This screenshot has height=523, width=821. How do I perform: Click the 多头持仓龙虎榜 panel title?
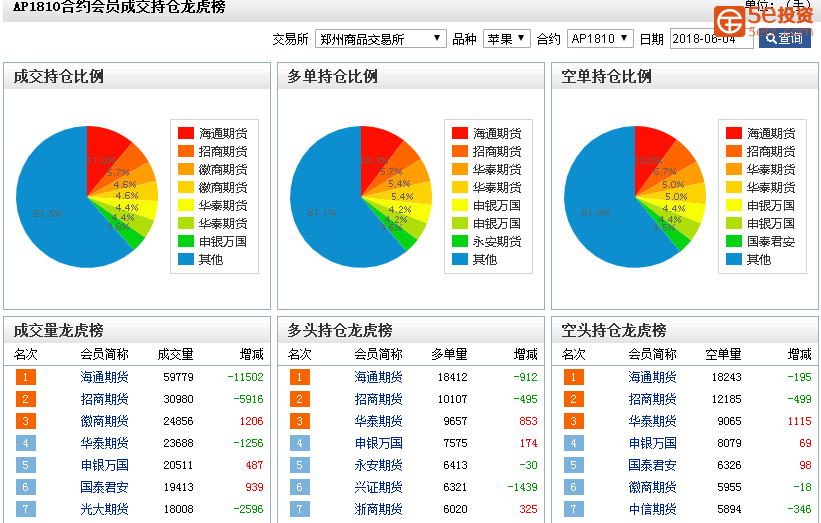(x=340, y=330)
